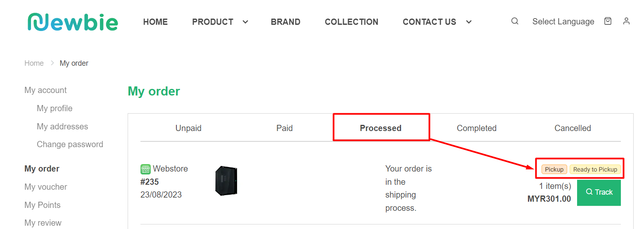Open the Select Language dropdown
This screenshot has width=644, height=229.
[563, 21]
